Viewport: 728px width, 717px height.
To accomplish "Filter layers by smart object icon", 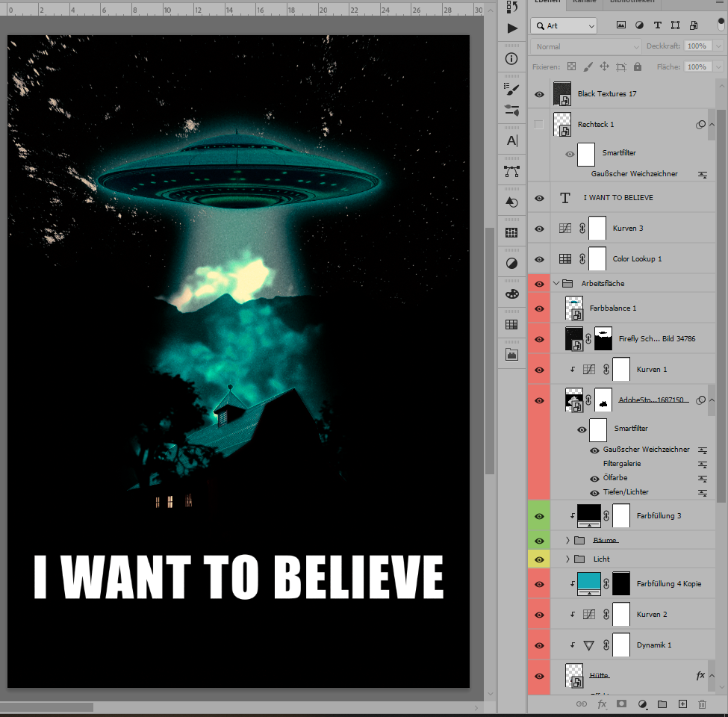I will [x=694, y=25].
